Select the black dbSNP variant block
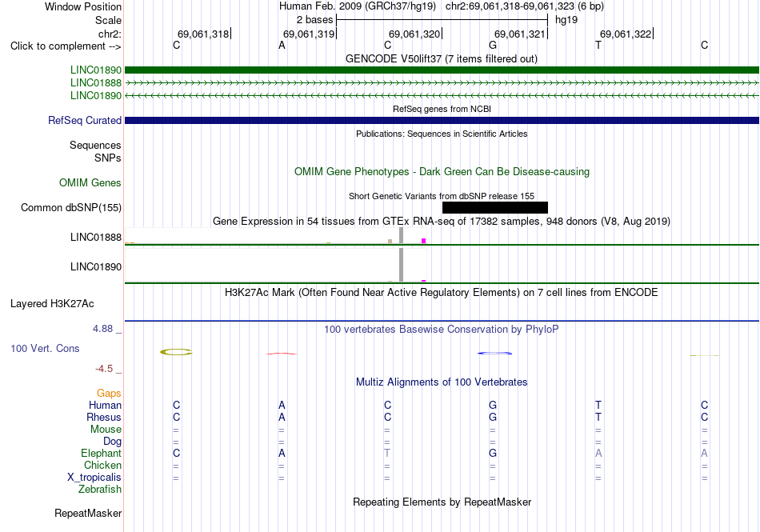This screenshot has width=760, height=532. coord(495,207)
